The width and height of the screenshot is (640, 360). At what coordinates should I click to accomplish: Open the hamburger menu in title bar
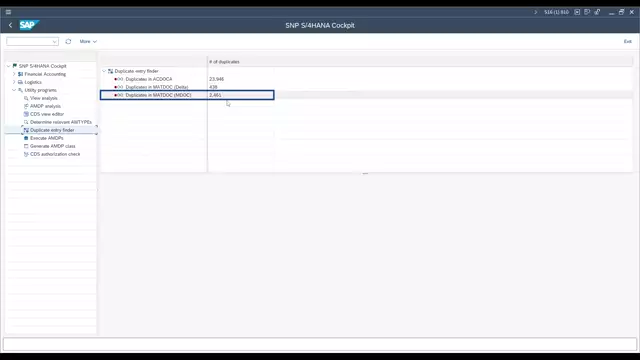[x=8, y=12]
